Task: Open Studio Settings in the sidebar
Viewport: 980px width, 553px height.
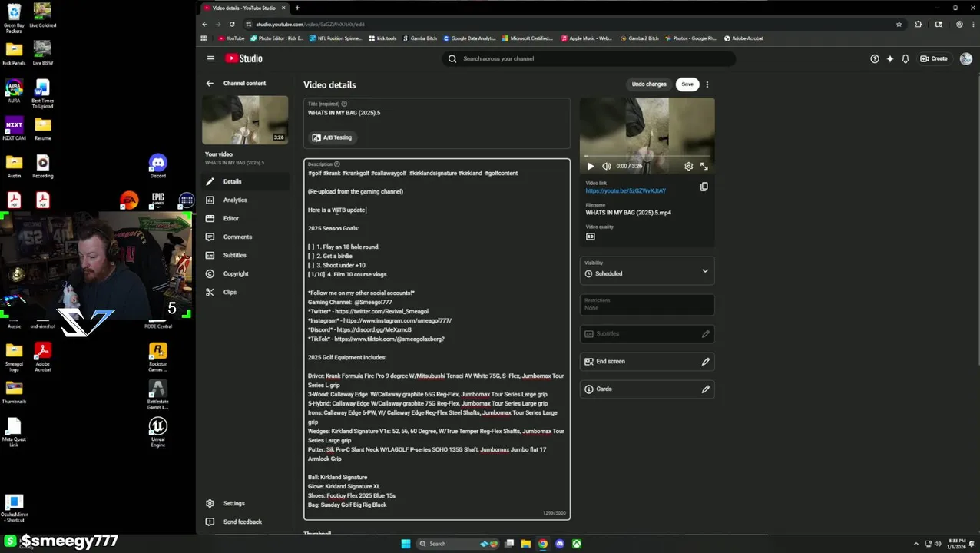Action: [245, 503]
